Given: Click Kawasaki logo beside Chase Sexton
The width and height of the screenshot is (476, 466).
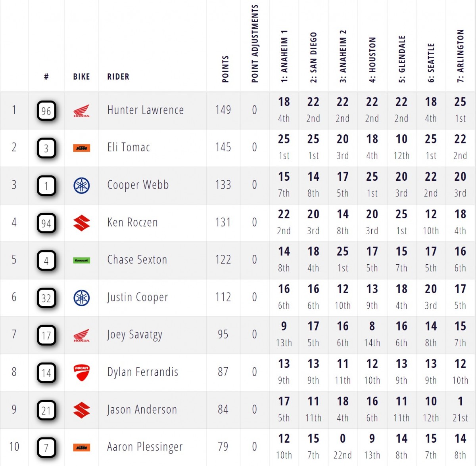Looking at the screenshot, I should 81,260.
